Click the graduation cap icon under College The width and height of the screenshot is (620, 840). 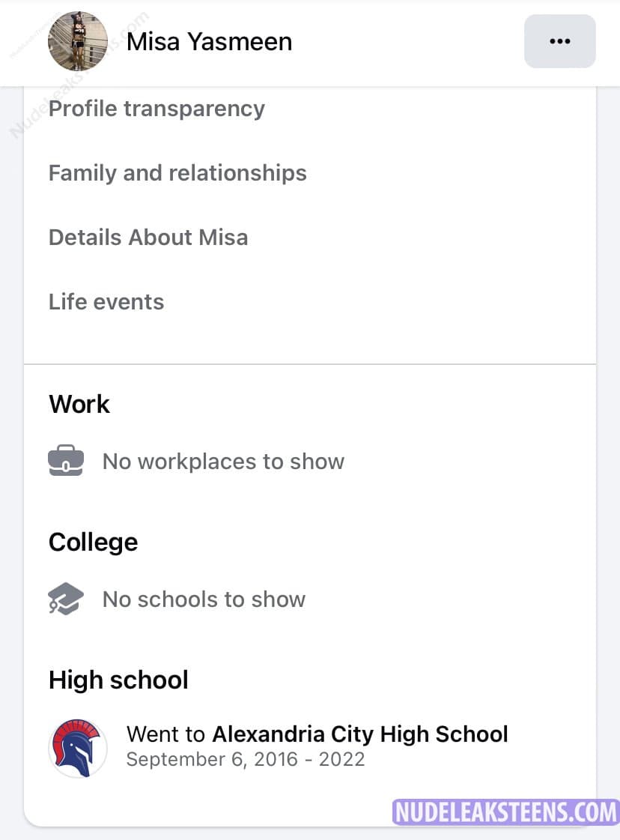pyautogui.click(x=66, y=599)
